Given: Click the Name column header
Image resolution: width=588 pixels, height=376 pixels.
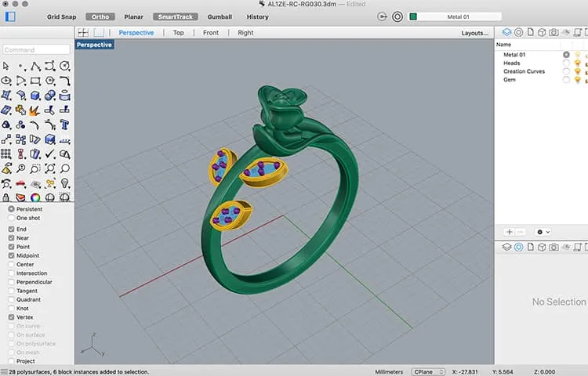Looking at the screenshot, I should point(503,44).
